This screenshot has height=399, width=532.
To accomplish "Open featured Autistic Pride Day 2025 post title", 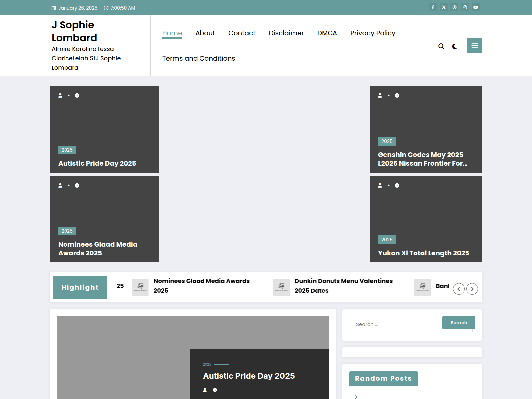I will [249, 376].
